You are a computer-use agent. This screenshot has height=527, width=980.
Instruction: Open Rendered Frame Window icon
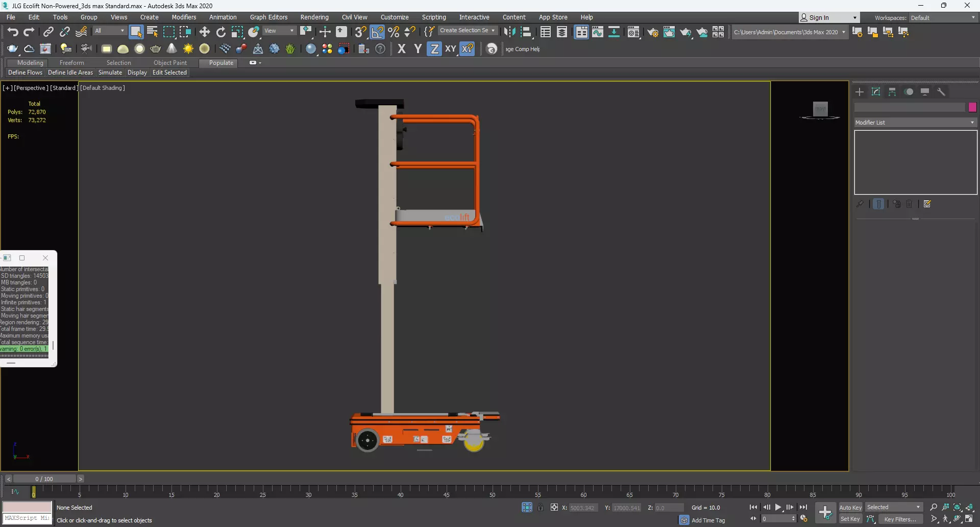(x=669, y=32)
